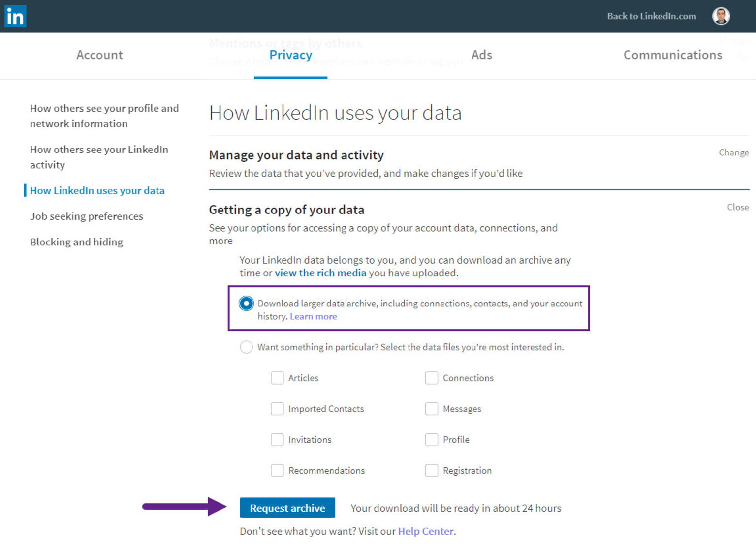This screenshot has width=756, height=547.
Task: Select Want something in particular radio option
Action: [246, 347]
